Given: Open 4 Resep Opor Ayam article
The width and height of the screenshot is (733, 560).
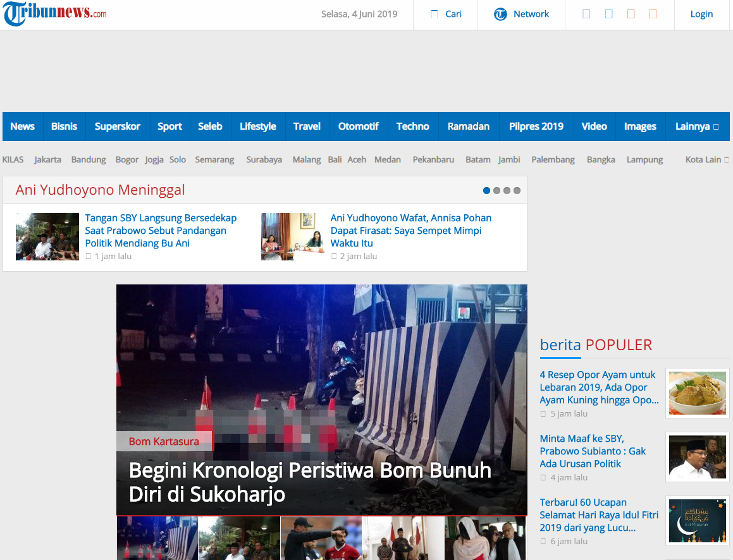Looking at the screenshot, I should (x=599, y=387).
